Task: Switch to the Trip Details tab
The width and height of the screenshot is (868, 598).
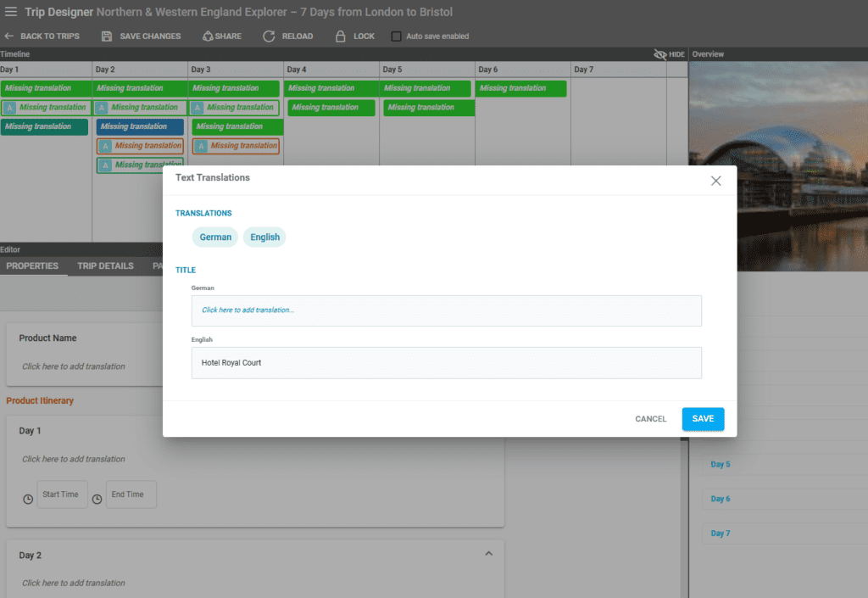Action: (x=105, y=266)
